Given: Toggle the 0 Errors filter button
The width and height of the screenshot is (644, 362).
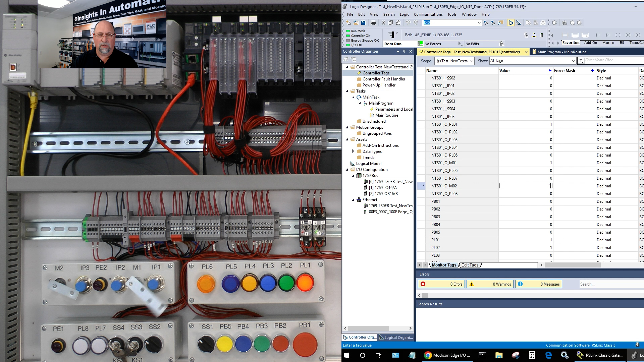Looking at the screenshot, I should click(441, 284).
